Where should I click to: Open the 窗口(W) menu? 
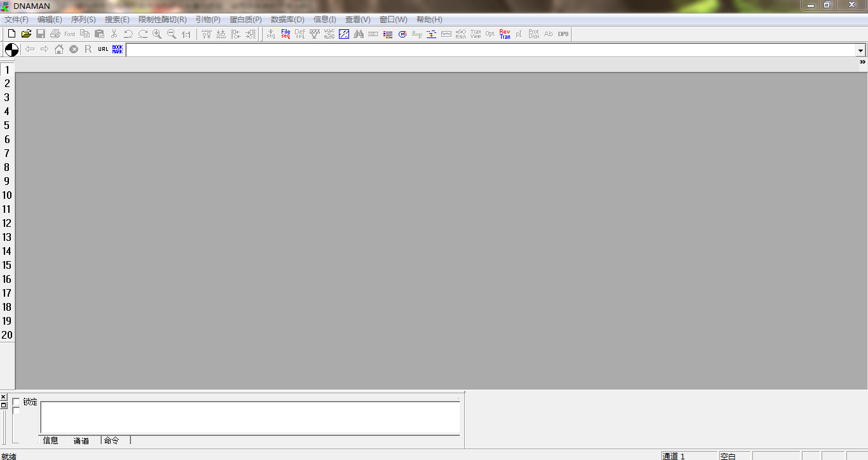(393, 20)
